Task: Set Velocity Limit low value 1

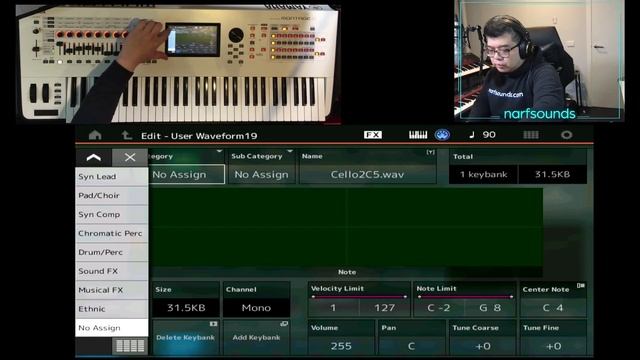Action: (x=333, y=307)
